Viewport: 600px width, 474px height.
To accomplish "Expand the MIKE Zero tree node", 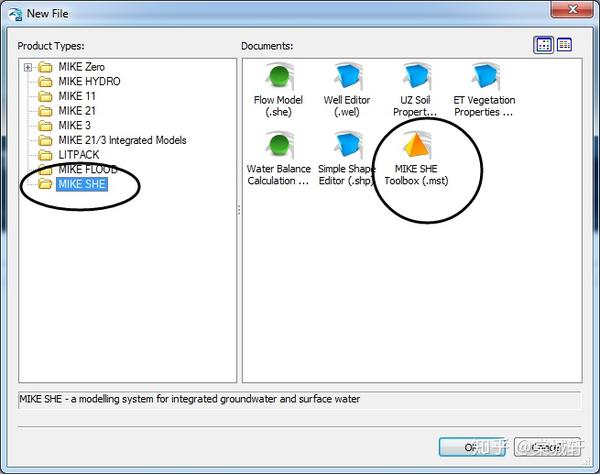I will [28, 68].
